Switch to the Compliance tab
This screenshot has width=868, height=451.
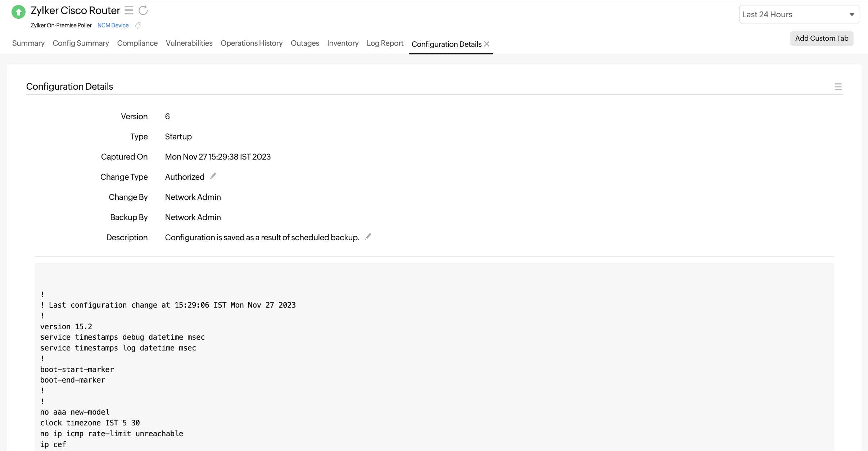137,44
